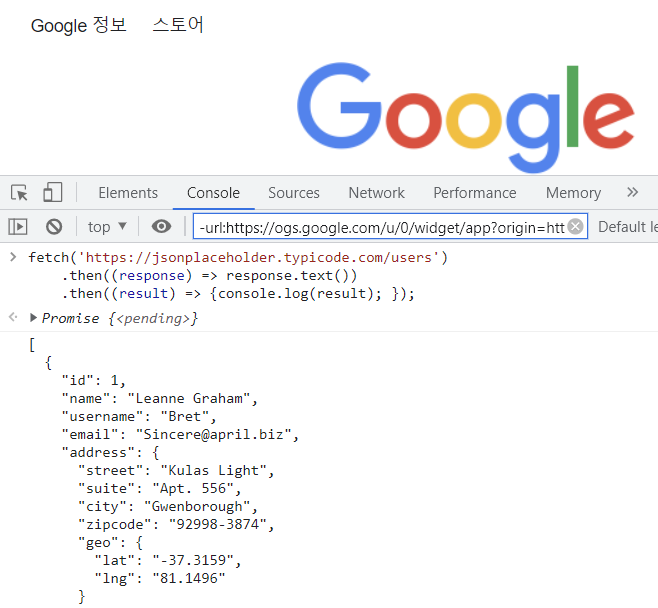Switch to the Elements tab
Image resolution: width=658 pixels, height=608 pixels.
128,193
